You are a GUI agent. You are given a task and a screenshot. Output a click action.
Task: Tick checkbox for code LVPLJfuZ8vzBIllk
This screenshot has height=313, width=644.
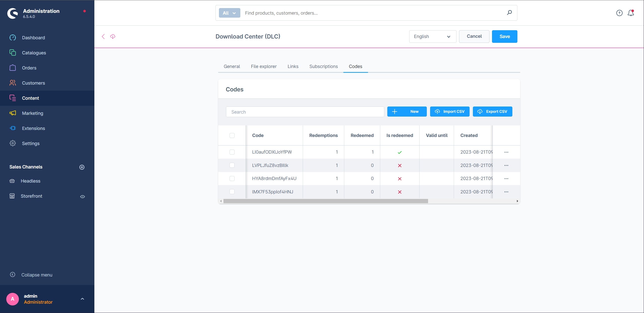coord(232,165)
